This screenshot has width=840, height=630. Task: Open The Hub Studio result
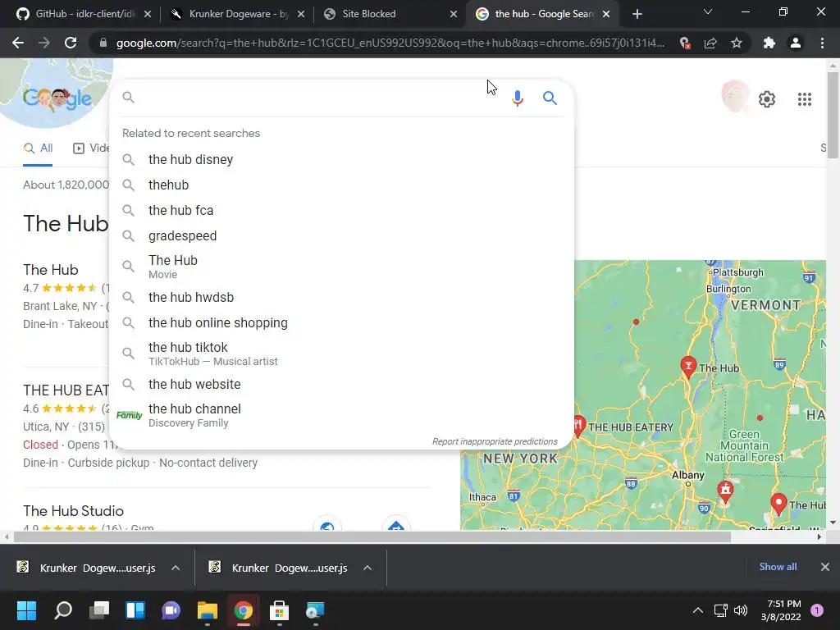(x=73, y=511)
